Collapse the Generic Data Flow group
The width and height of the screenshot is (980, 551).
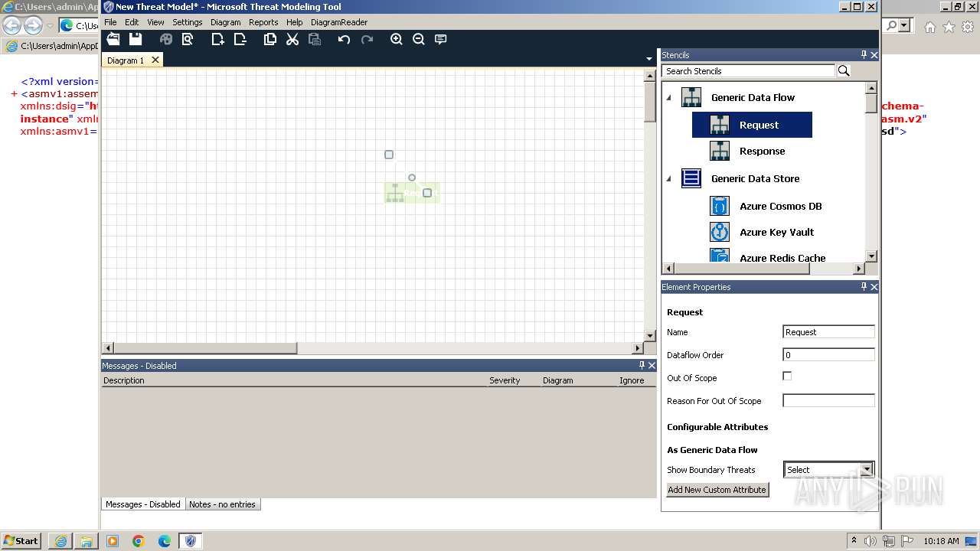pos(668,97)
